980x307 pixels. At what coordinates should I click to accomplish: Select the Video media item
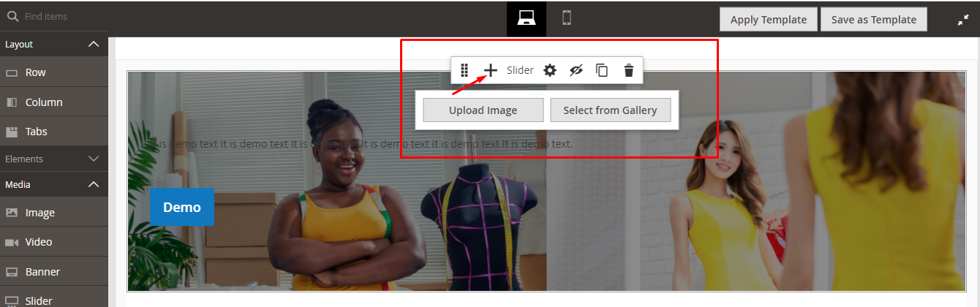(x=54, y=242)
